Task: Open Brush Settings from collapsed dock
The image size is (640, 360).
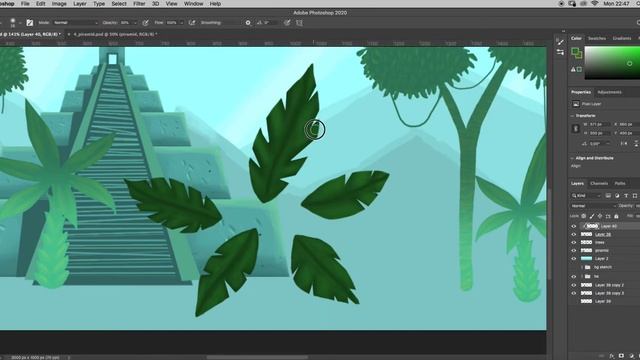Action: click(560, 52)
